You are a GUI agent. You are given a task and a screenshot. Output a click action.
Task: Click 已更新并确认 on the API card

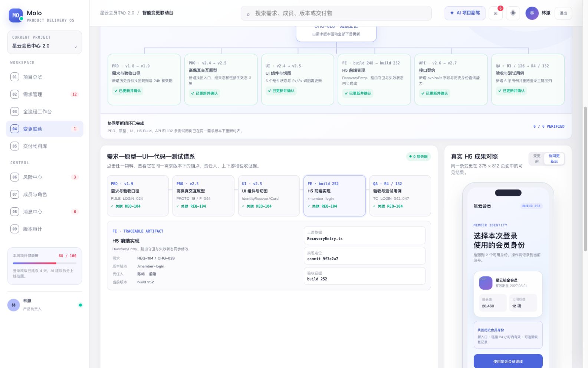434,93
